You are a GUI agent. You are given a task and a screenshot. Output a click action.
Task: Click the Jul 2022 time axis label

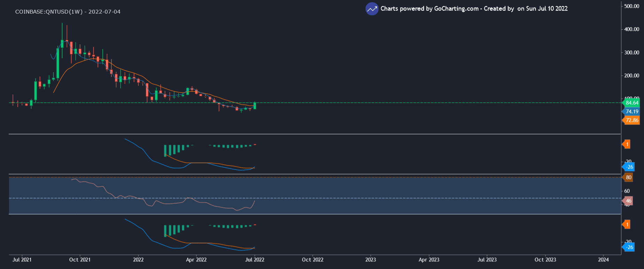click(x=255, y=260)
